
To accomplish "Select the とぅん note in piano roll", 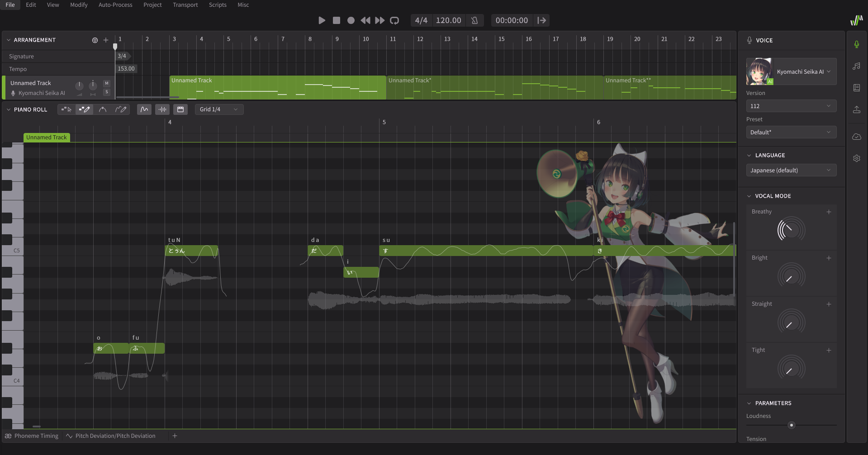I will coord(191,251).
